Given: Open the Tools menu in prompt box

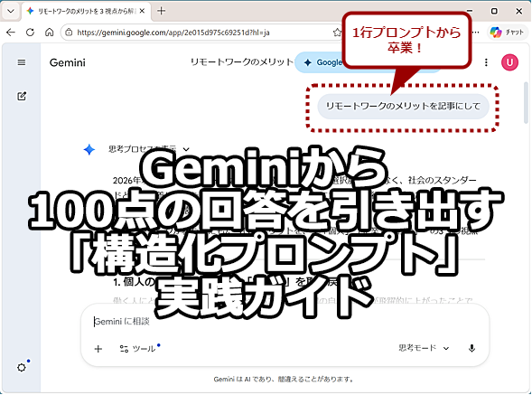Looking at the screenshot, I should (x=139, y=349).
